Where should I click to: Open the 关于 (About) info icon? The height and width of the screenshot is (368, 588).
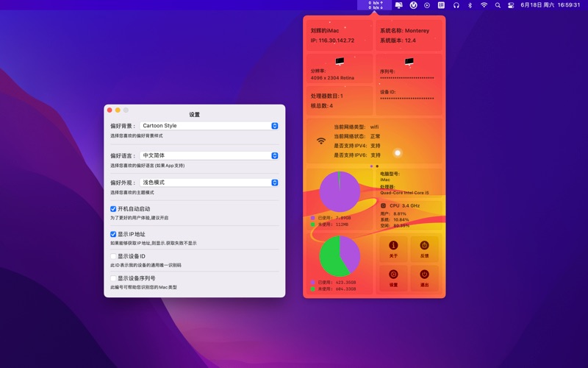(393, 245)
